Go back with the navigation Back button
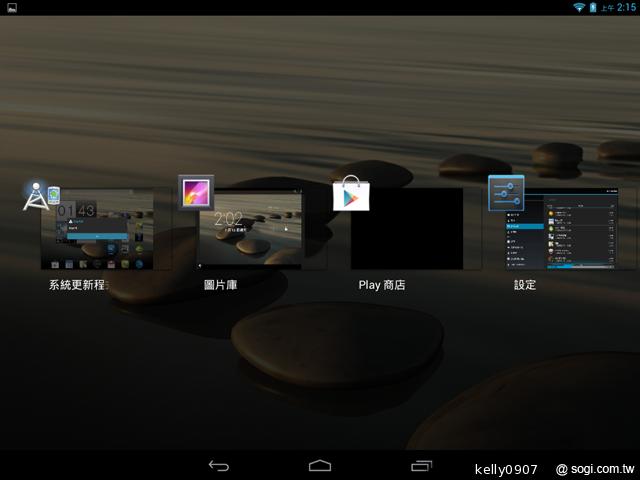Image resolution: width=640 pixels, height=480 pixels. point(219,466)
